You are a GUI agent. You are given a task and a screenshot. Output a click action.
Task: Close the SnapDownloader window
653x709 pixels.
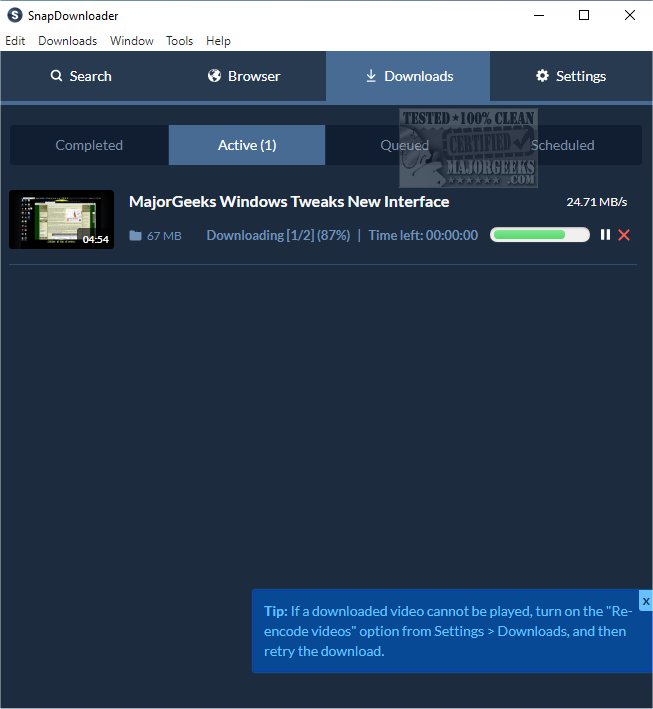point(629,15)
